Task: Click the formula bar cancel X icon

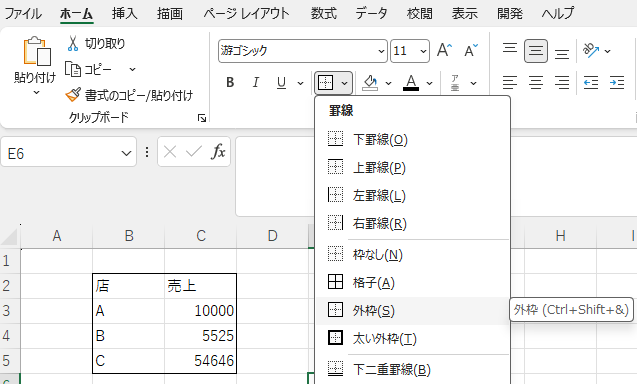Action: pyautogui.click(x=170, y=152)
